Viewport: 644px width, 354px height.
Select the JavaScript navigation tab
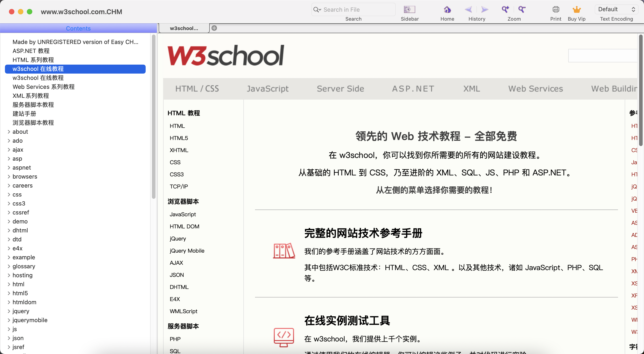[x=268, y=89]
